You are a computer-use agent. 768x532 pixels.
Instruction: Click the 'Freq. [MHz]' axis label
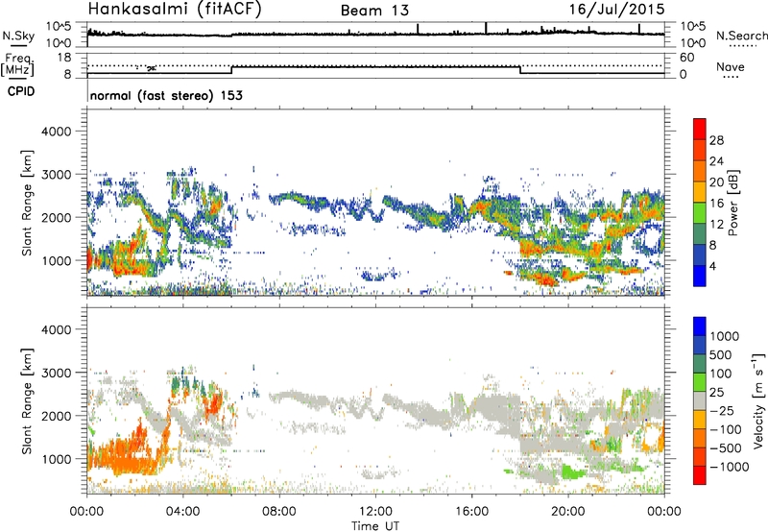(17, 64)
